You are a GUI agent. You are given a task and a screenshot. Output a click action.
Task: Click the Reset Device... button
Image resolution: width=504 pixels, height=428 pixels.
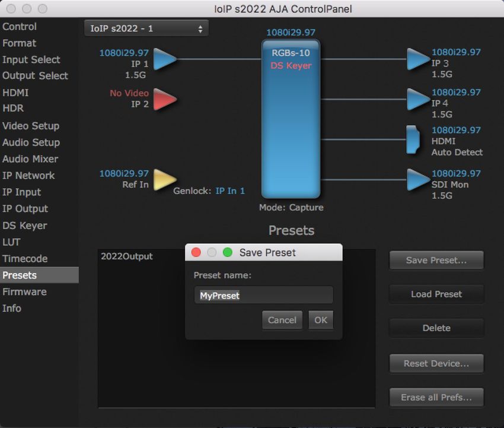click(436, 363)
